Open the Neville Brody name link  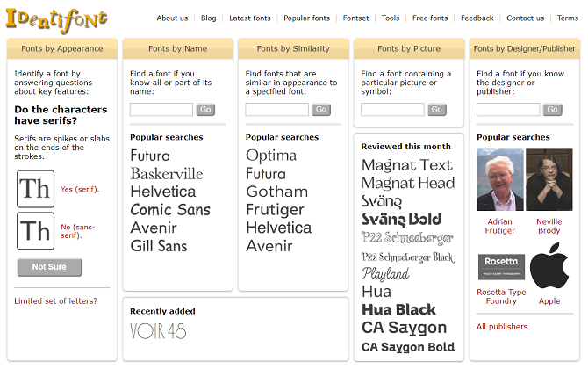549,226
